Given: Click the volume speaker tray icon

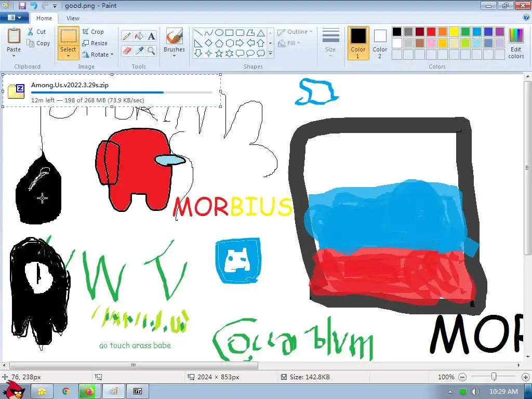Looking at the screenshot, I should pyautogui.click(x=475, y=392).
